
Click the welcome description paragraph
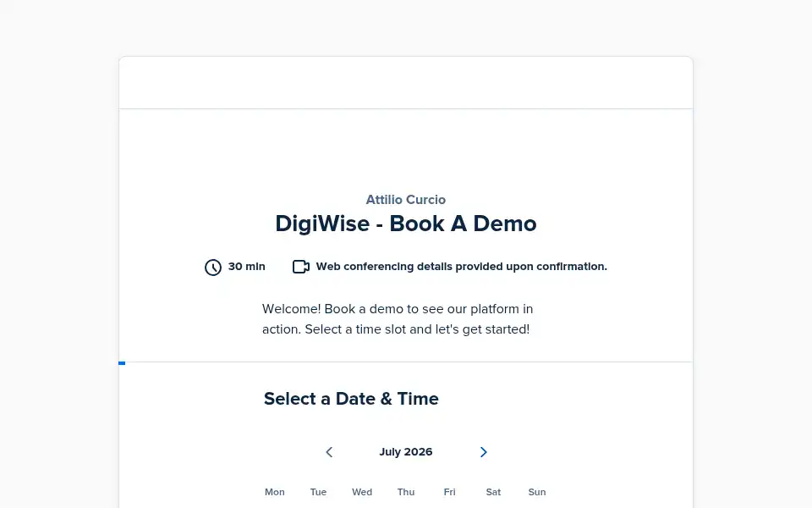pyautogui.click(x=398, y=319)
